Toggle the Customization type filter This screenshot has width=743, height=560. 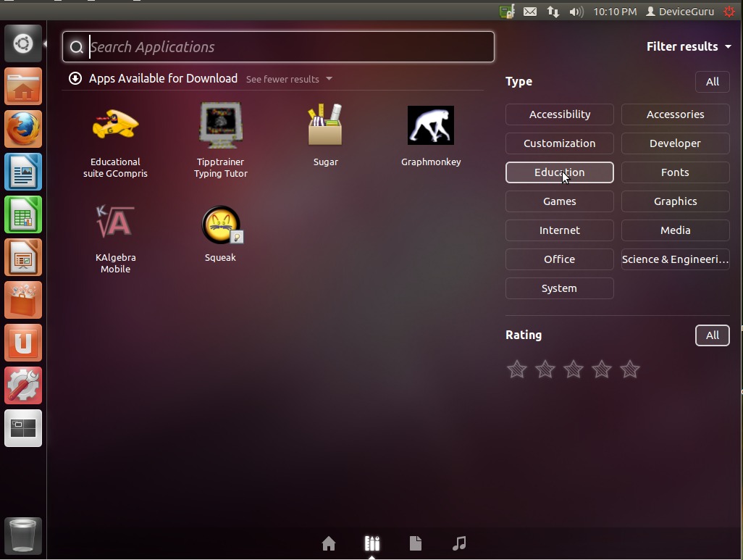pos(560,143)
